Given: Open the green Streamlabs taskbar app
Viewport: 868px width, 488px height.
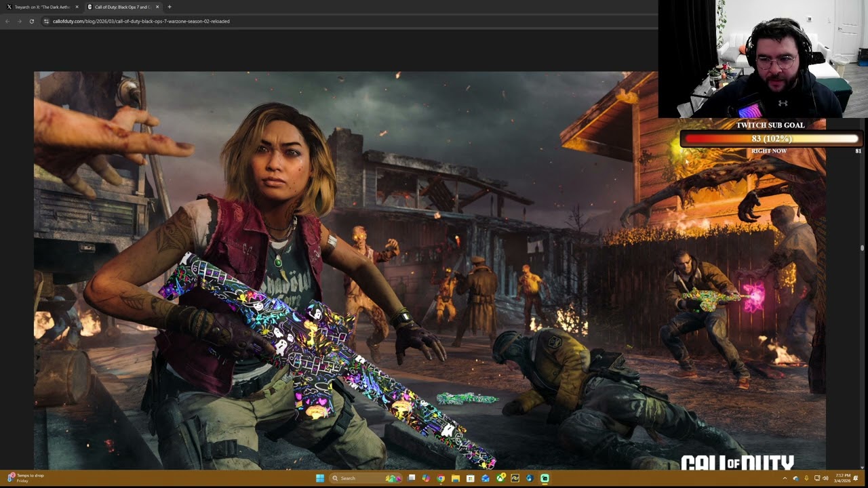Looking at the screenshot, I should click(545, 478).
